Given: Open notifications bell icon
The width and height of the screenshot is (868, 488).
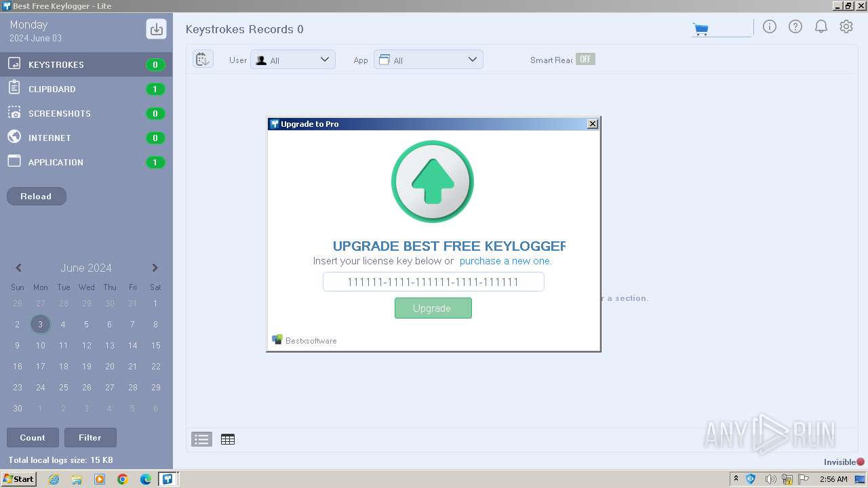Looking at the screenshot, I should 821,26.
